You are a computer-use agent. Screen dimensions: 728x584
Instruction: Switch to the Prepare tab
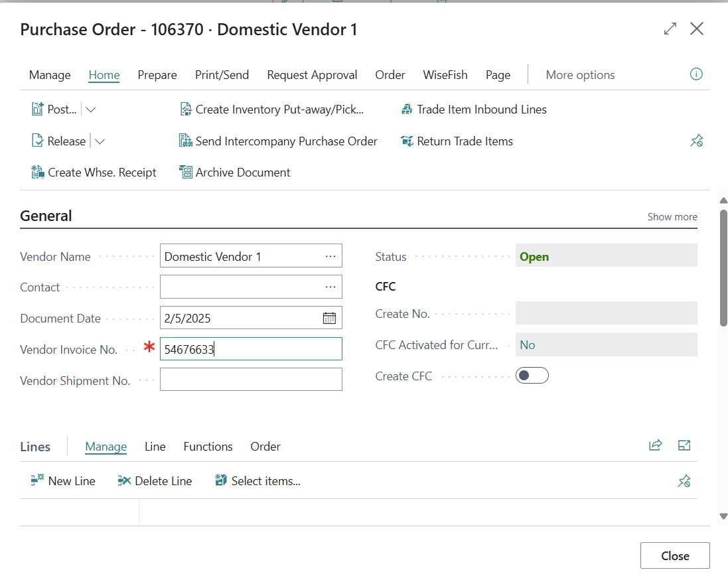pyautogui.click(x=157, y=75)
